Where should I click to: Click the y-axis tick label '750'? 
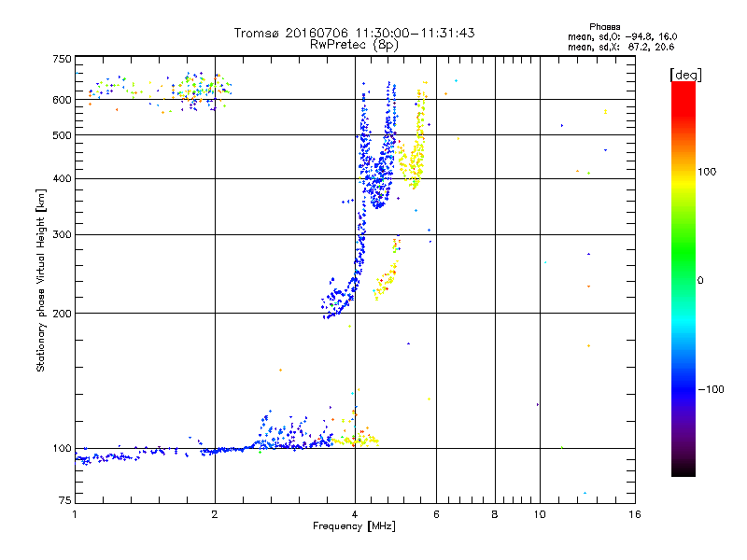click(x=62, y=60)
